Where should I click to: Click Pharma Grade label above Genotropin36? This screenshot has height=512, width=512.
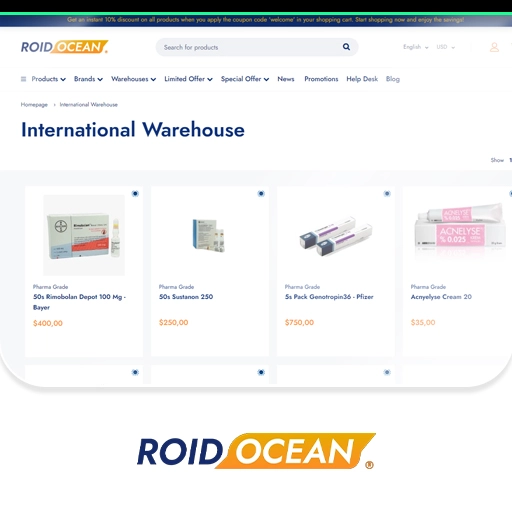click(x=302, y=287)
